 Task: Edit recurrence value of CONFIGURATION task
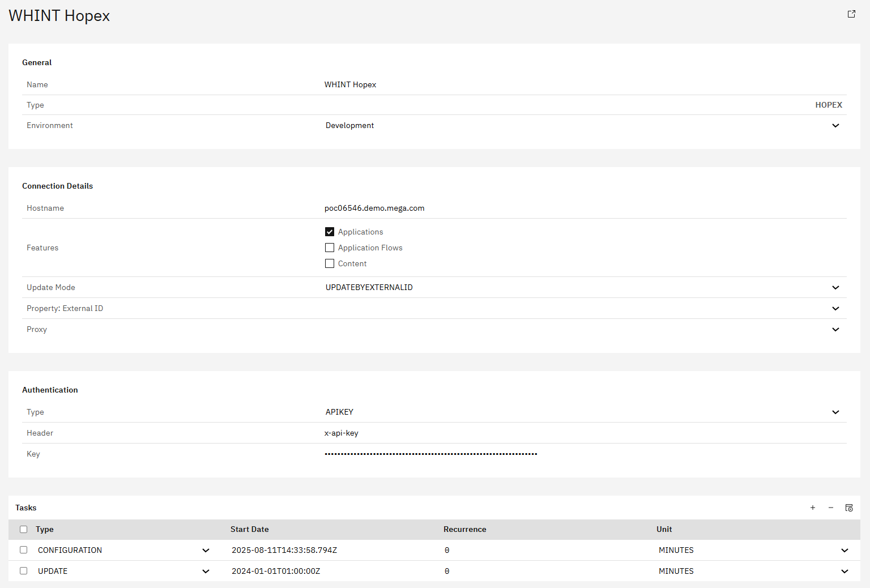pos(547,550)
